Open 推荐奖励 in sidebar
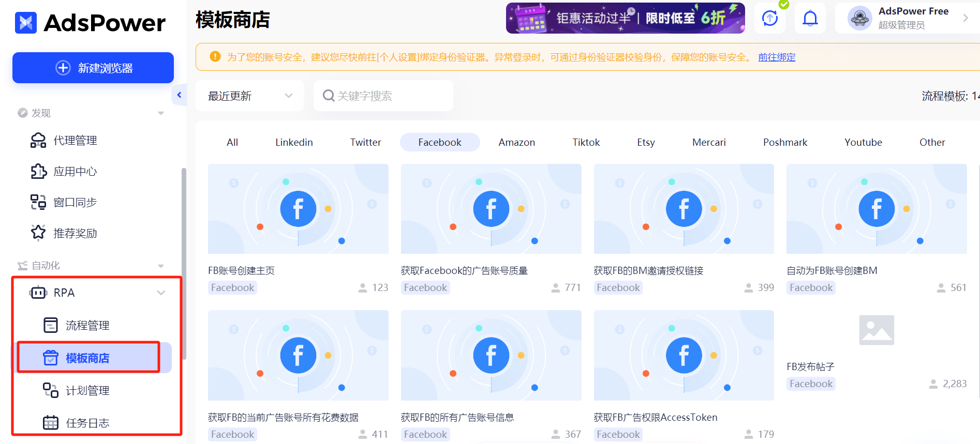Viewport: 980px width, 444px height. (x=75, y=234)
